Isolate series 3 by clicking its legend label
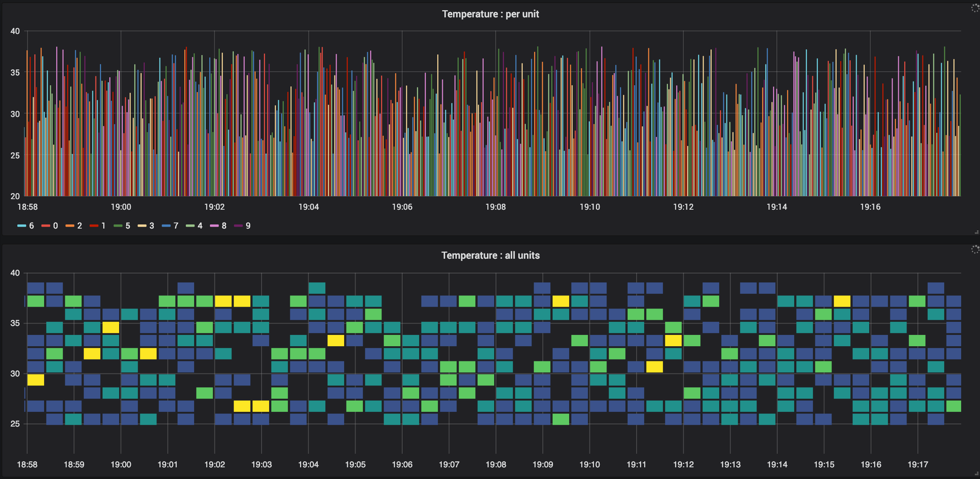The height and width of the screenshot is (479, 980). [x=152, y=226]
